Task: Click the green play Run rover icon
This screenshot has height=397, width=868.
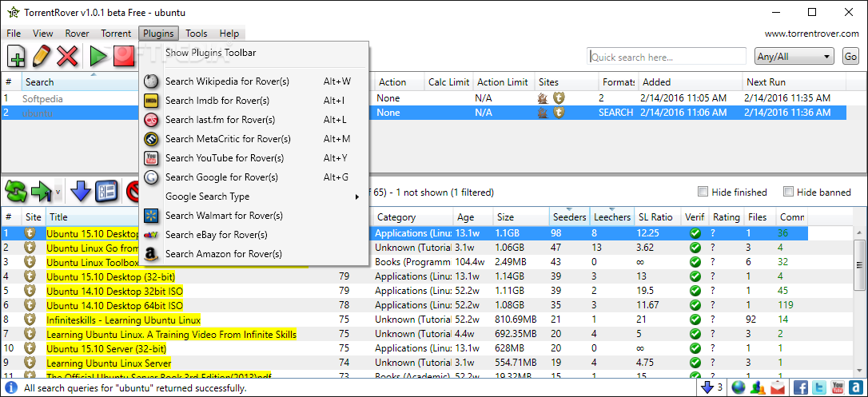Action: coord(98,57)
